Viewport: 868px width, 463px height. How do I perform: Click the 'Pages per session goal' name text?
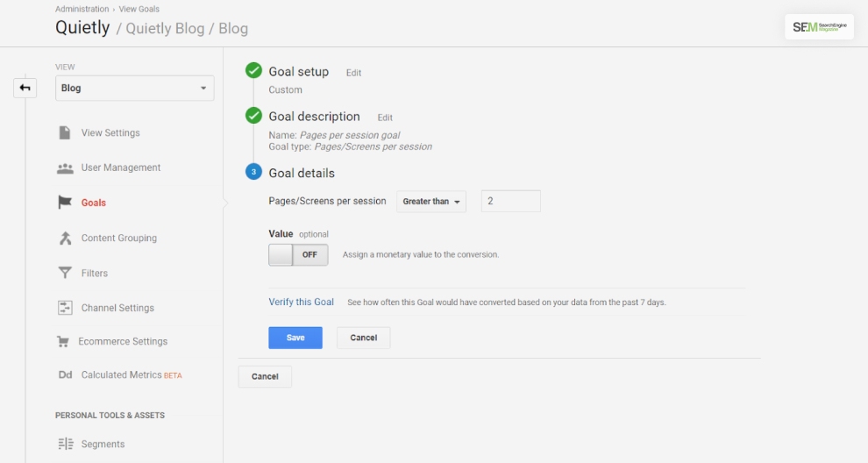pos(350,135)
